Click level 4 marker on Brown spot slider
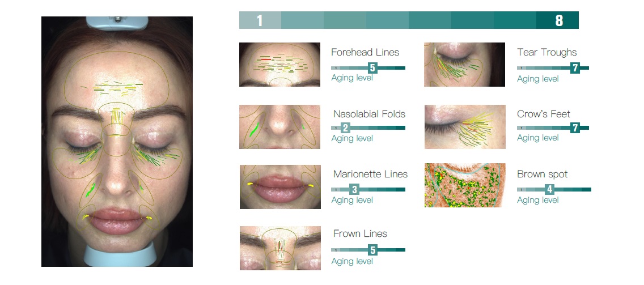 point(550,190)
